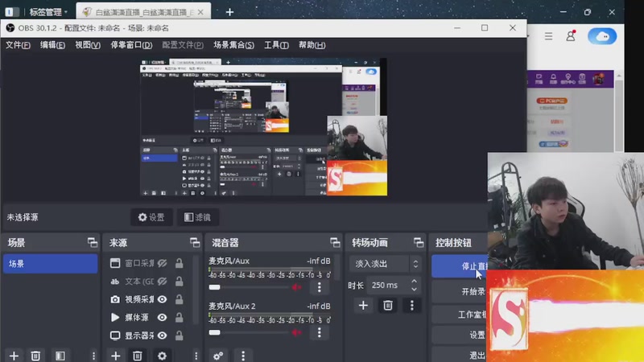This screenshot has height=362, width=644.
Task: Select the 视频采集 camera icon
Action: 115,299
